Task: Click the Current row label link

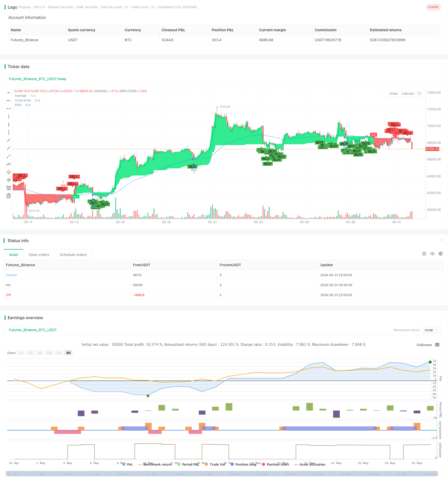Action: coord(11,275)
